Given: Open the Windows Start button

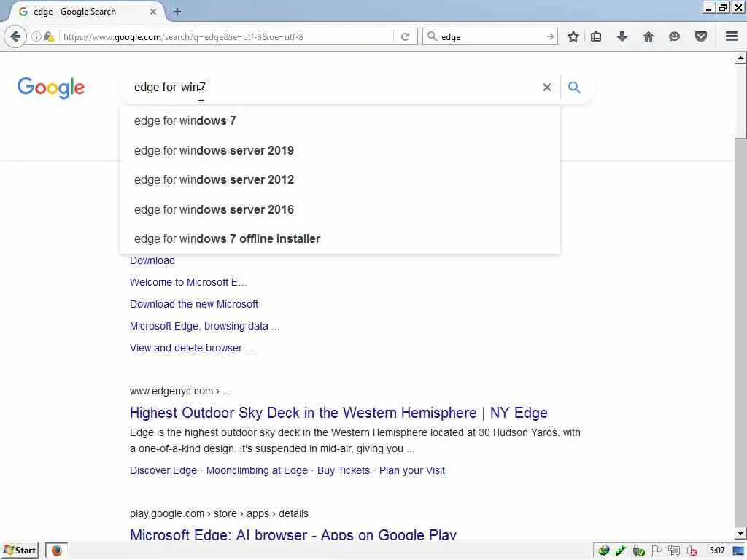Looking at the screenshot, I should point(20,551).
